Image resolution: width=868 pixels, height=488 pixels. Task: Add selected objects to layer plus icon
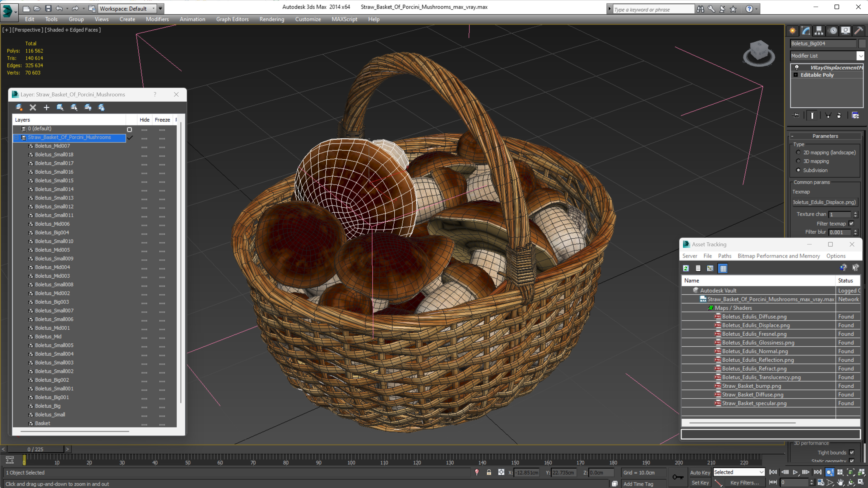coord(47,107)
